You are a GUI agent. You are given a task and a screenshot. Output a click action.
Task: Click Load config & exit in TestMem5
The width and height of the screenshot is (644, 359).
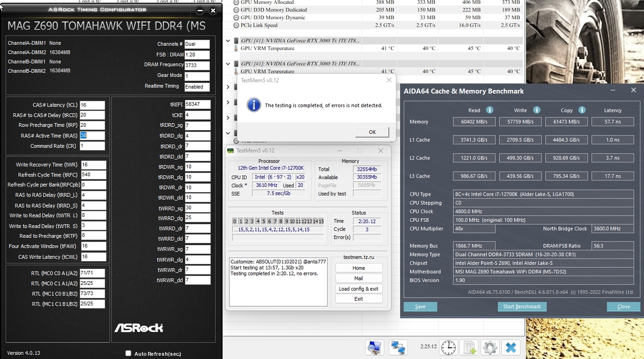click(x=359, y=289)
